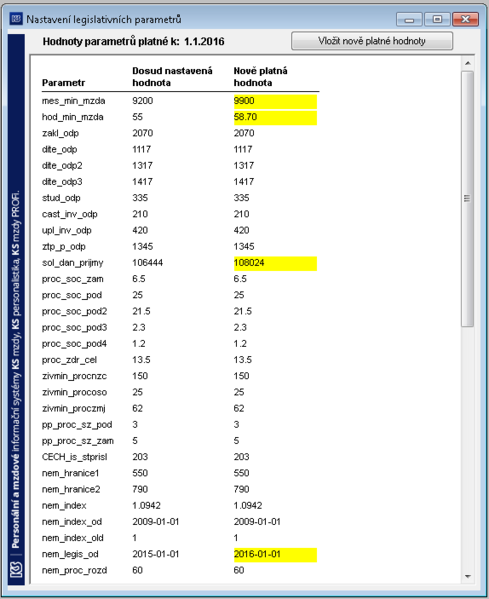Click current date 2015-01-01
This screenshot has width=489, height=599.
pyautogui.click(x=155, y=554)
